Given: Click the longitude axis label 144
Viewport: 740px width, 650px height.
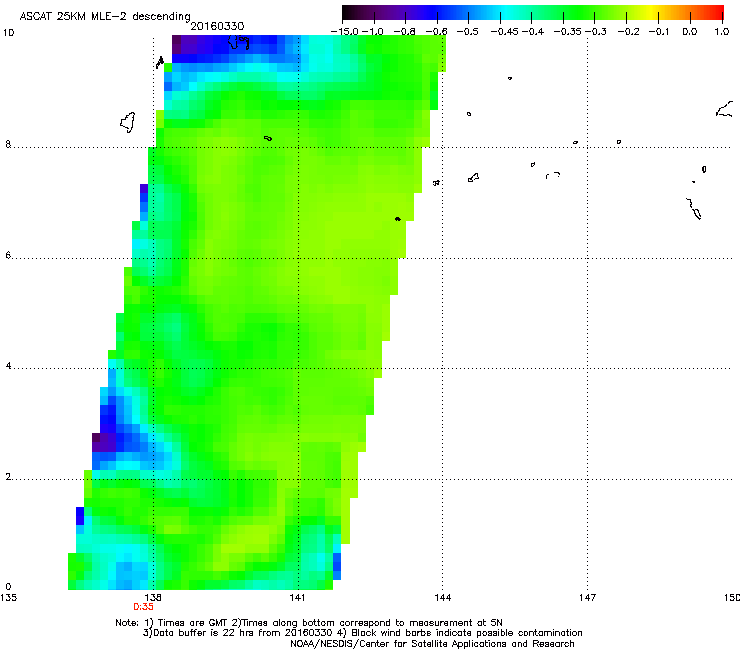Looking at the screenshot, I should pyautogui.click(x=443, y=598).
